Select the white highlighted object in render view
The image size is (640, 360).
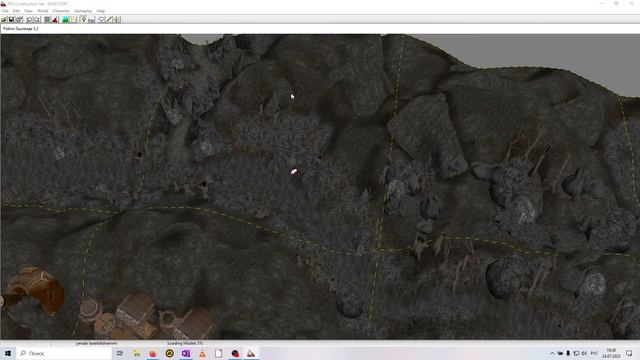(x=294, y=172)
